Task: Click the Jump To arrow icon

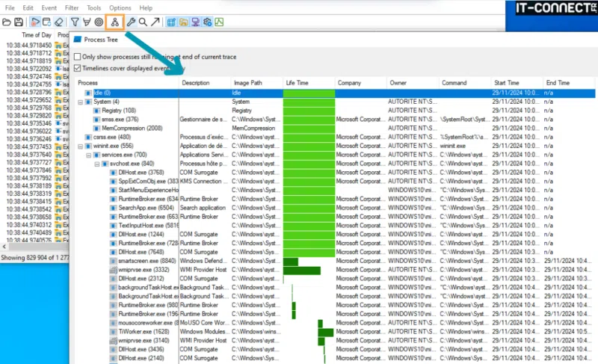Action: [x=155, y=22]
